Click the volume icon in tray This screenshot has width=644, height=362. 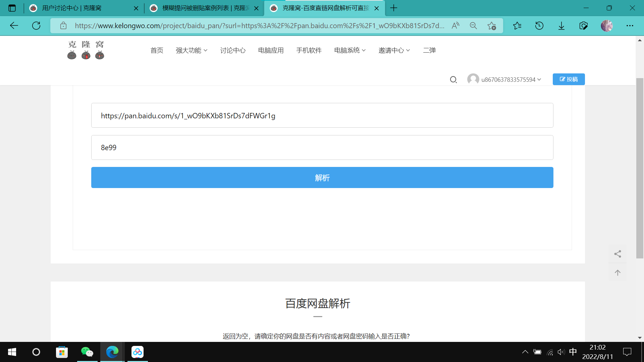pos(561,352)
